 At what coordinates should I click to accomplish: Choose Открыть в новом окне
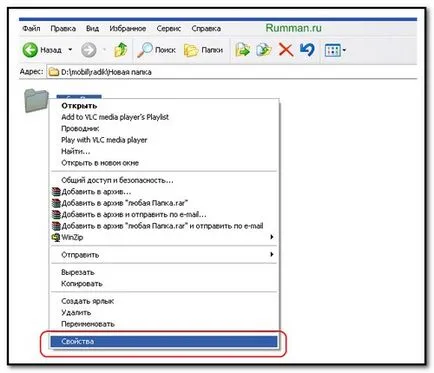pyautogui.click(x=164, y=163)
